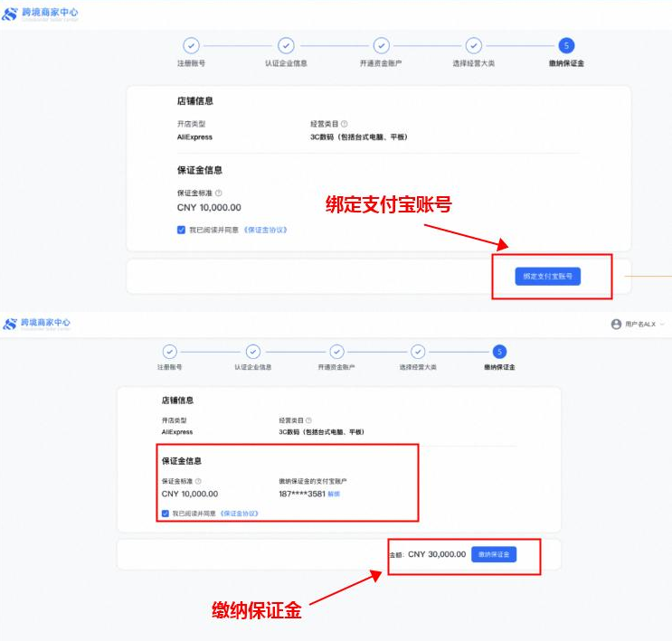The height and width of the screenshot is (641, 672).
Task: Click the 开通资金账户 checkmark step in upper stepper
Action: tap(381, 45)
